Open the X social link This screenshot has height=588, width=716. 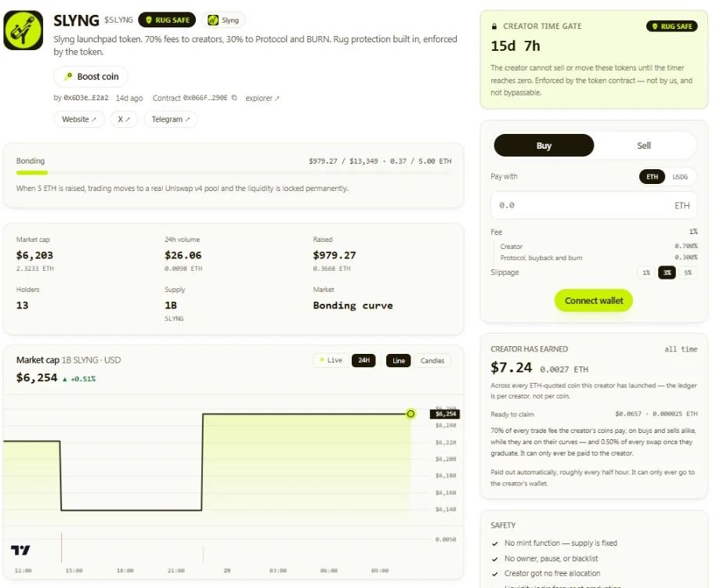click(124, 119)
